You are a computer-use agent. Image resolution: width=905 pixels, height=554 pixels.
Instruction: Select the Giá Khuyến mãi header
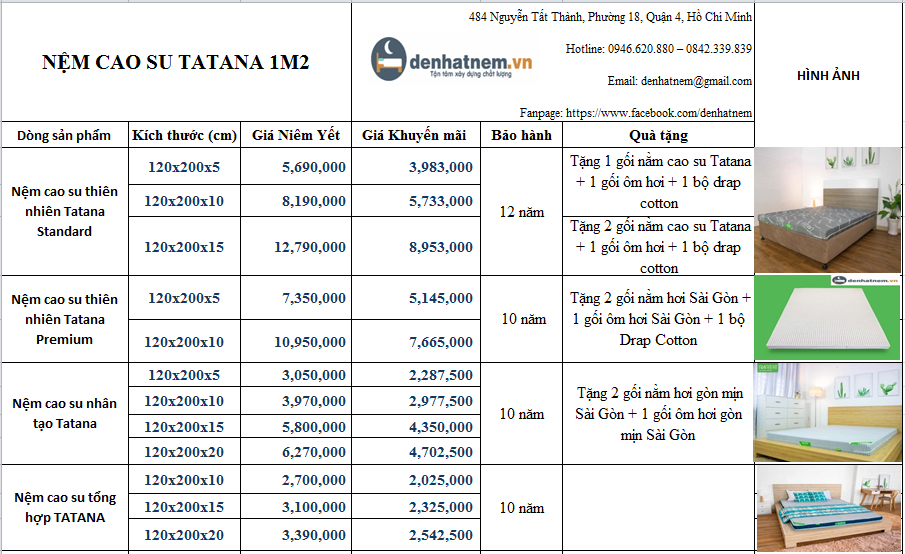[414, 135]
